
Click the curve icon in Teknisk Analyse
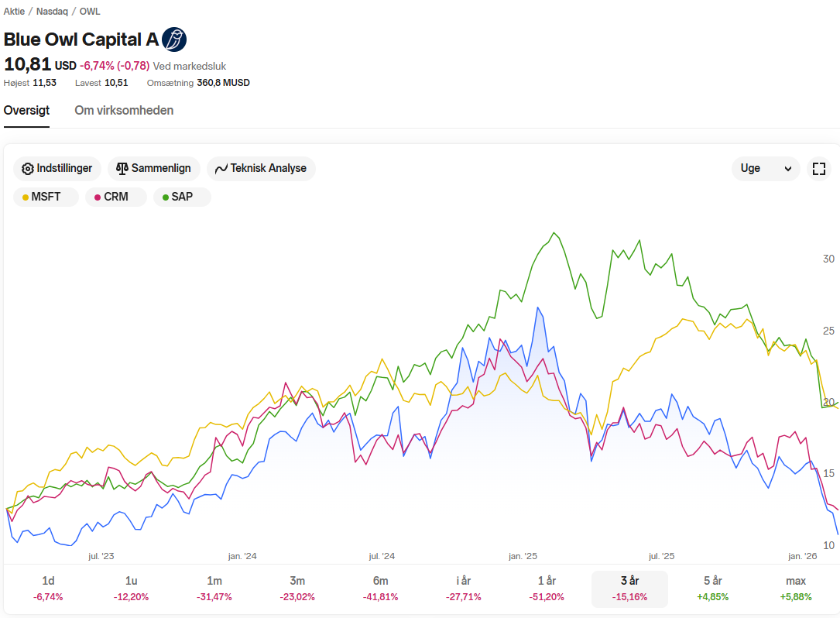221,169
